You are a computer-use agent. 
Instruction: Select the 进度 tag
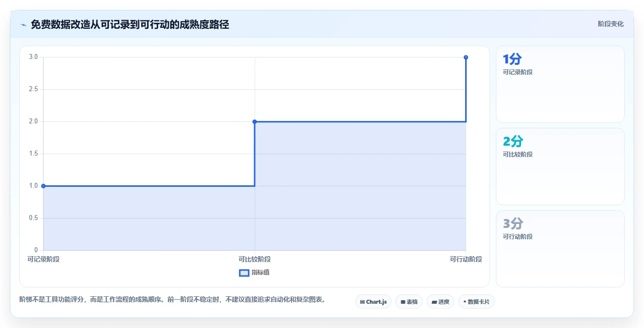point(440,302)
